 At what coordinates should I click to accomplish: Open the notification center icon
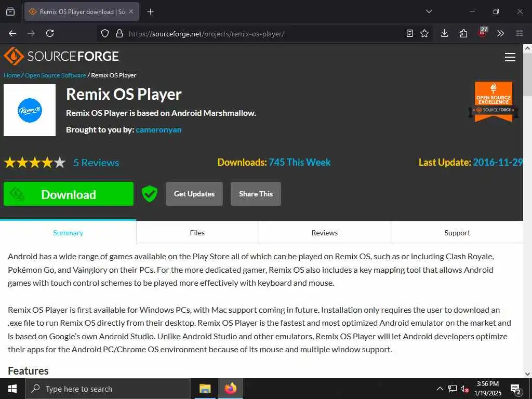point(516,389)
